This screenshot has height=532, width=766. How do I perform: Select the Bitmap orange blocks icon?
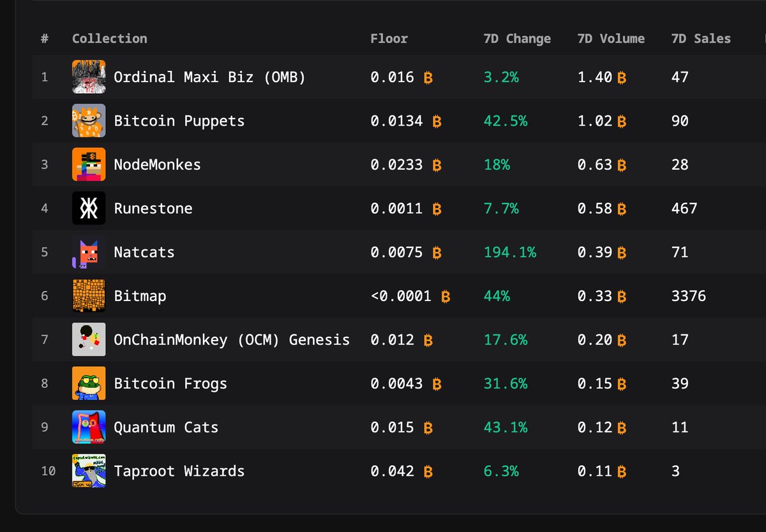[x=89, y=296]
